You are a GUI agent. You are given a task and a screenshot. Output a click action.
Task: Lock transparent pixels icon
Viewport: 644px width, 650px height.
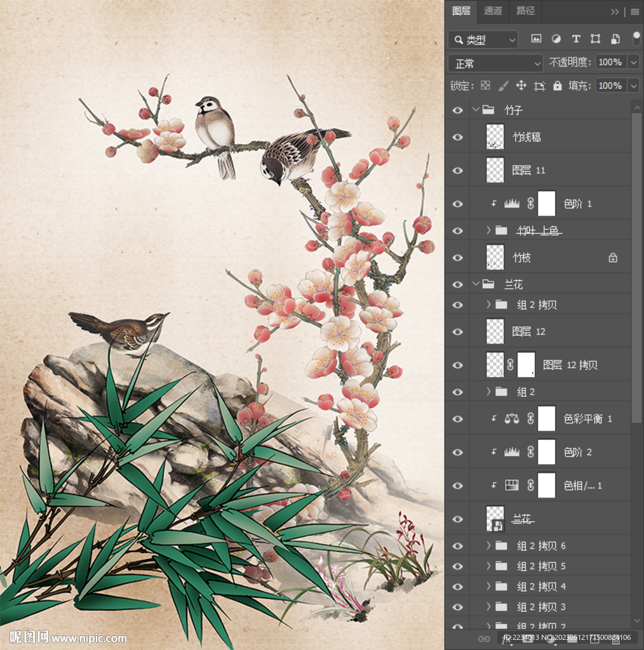click(485, 86)
